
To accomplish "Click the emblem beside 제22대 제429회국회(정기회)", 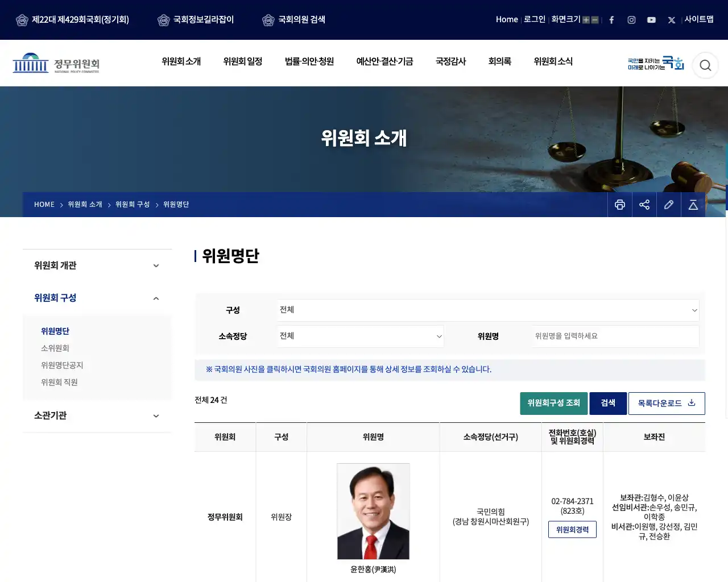I will (x=22, y=20).
